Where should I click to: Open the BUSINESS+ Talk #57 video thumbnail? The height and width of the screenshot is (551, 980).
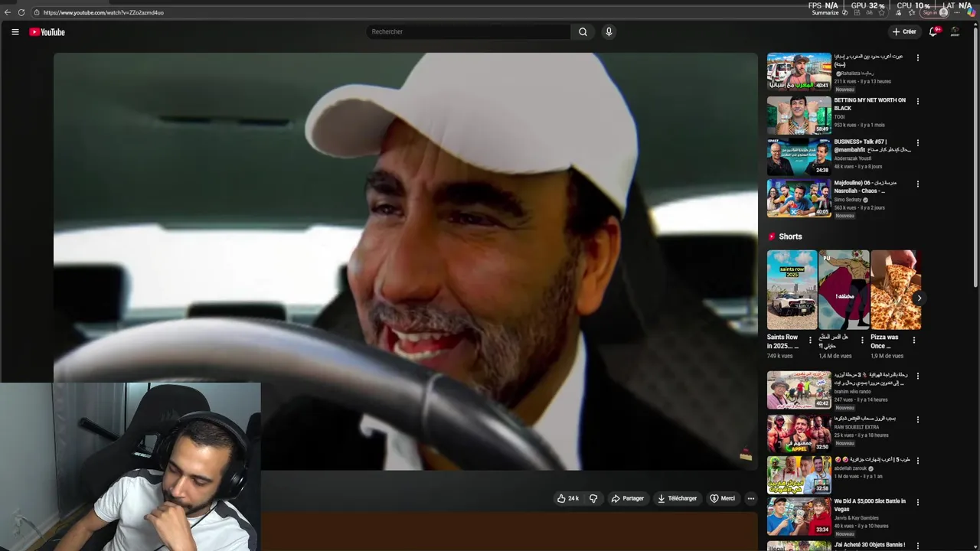pyautogui.click(x=799, y=156)
